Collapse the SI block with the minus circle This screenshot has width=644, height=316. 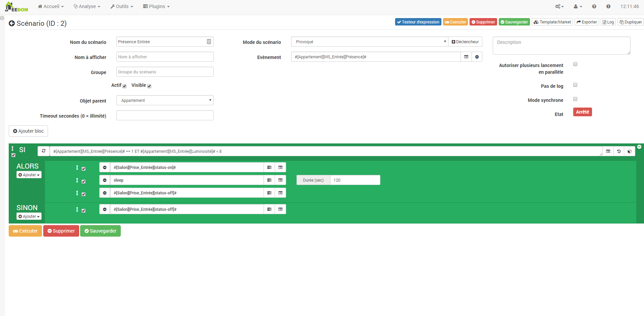pyautogui.click(x=639, y=147)
